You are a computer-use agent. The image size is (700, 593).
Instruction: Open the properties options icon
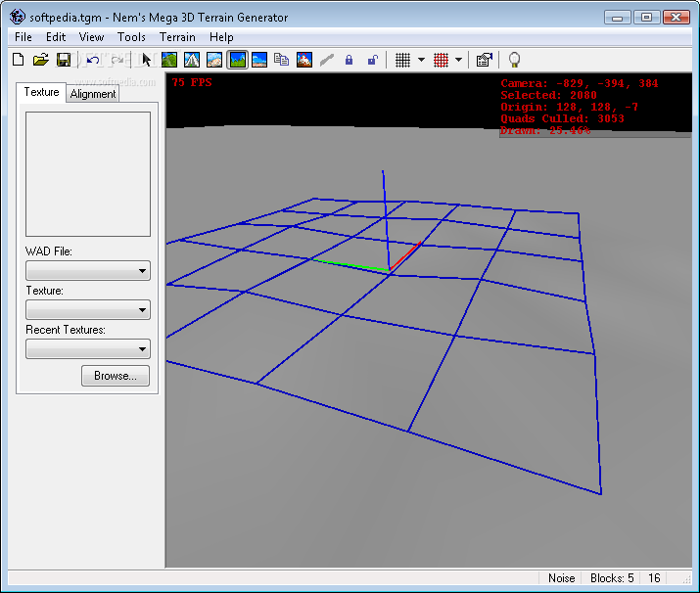pyautogui.click(x=485, y=60)
